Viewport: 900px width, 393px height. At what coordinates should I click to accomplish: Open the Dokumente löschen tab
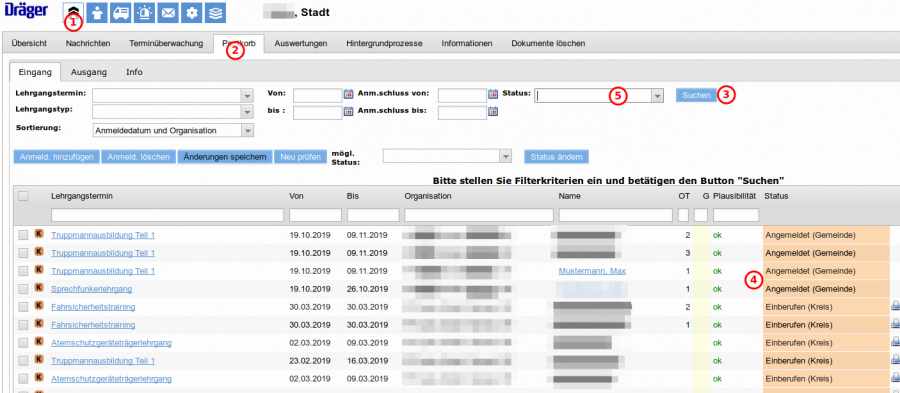point(548,43)
